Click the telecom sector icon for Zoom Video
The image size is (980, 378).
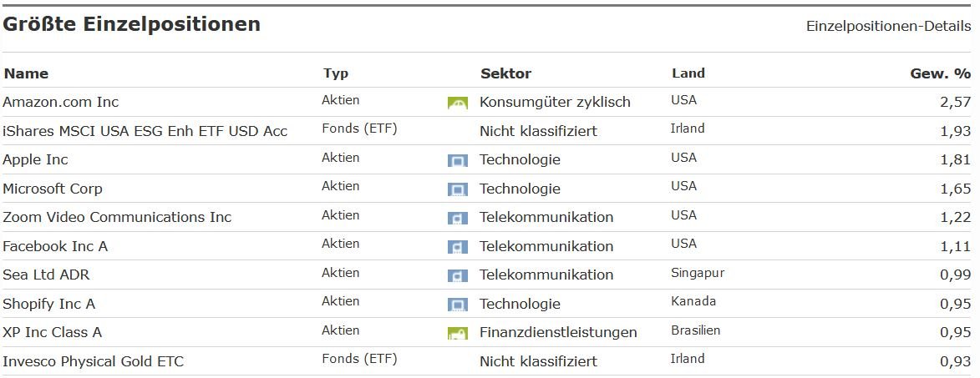(x=457, y=219)
